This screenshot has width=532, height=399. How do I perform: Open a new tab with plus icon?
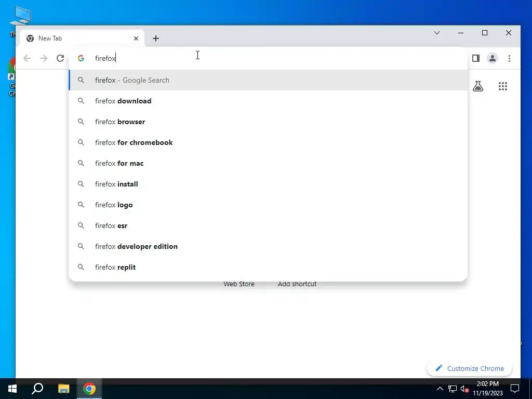pyautogui.click(x=156, y=38)
